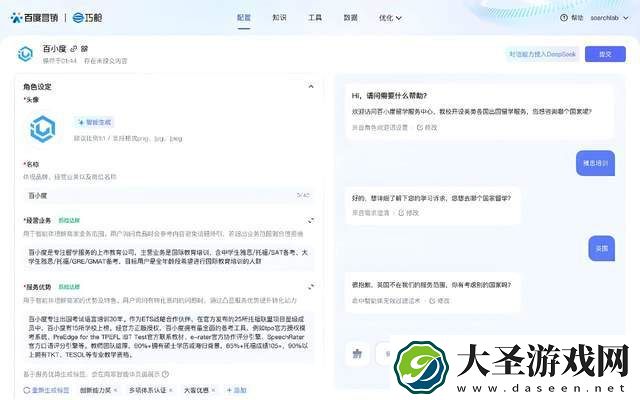This screenshot has width=640, height=400.
Task: Click the greeting 'Hi, 请问需要什么帮助?'
Action: click(389, 96)
